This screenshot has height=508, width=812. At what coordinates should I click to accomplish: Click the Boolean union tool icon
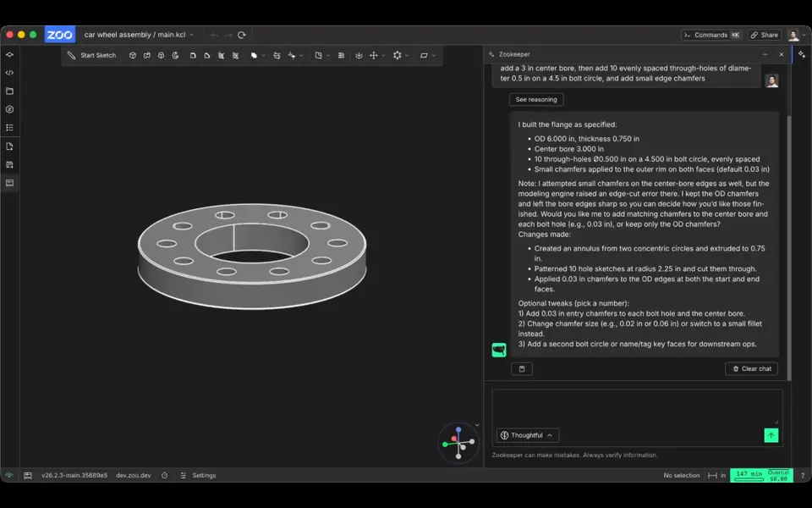(x=254, y=56)
